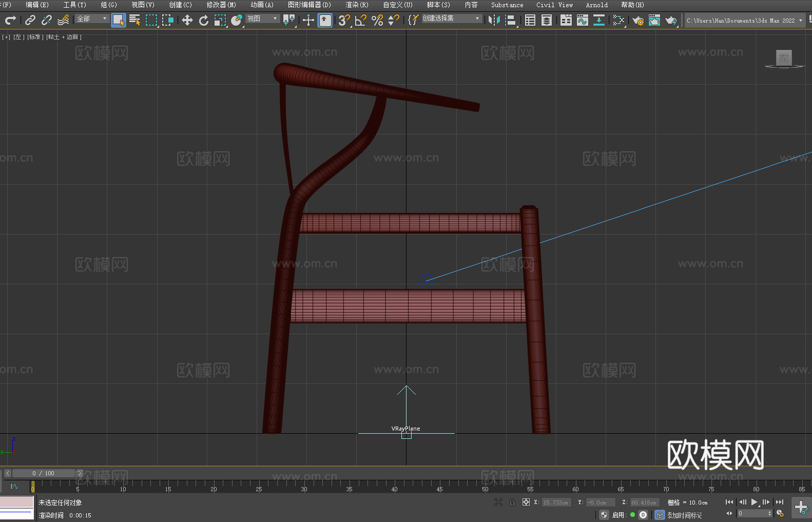The image size is (812, 522).
Task: Open the 修改器(M) menu
Action: 221,5
